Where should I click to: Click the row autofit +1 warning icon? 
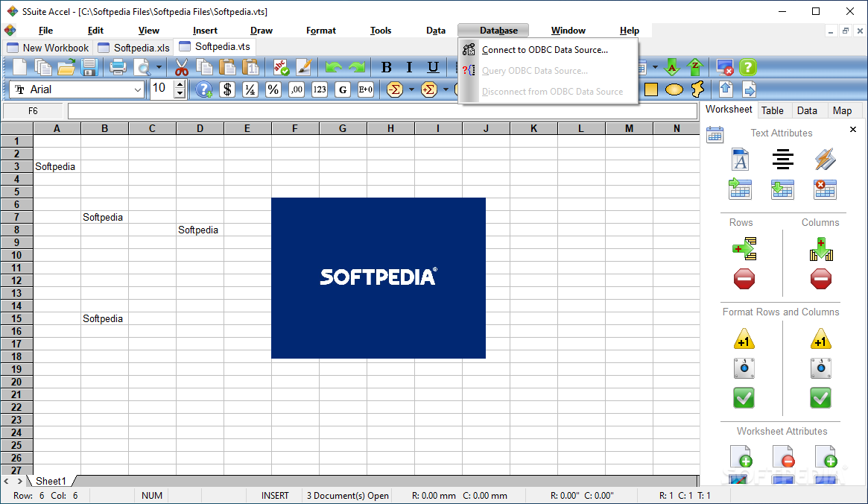coord(744,338)
